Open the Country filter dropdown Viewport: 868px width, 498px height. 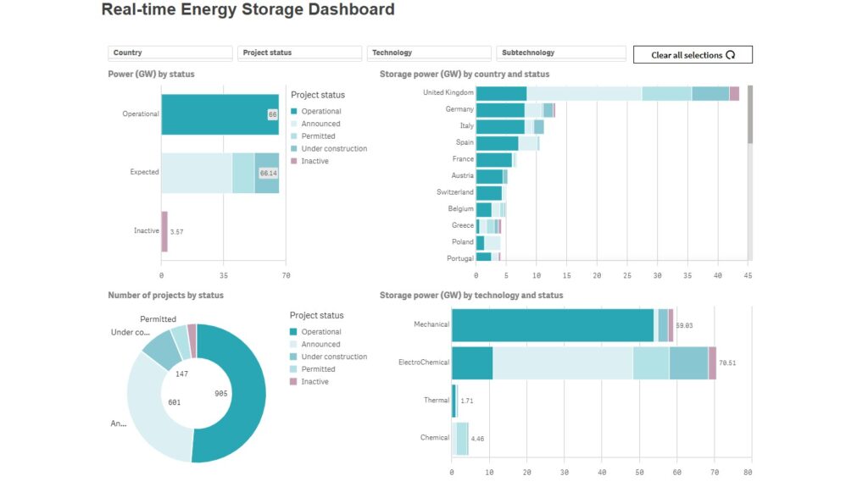coord(170,53)
